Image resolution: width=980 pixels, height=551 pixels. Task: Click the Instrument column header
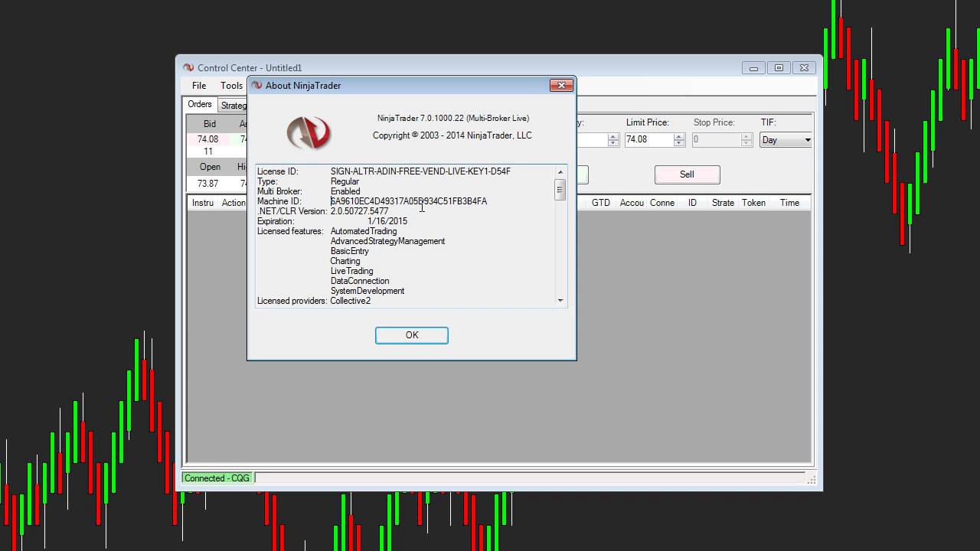[x=203, y=203]
